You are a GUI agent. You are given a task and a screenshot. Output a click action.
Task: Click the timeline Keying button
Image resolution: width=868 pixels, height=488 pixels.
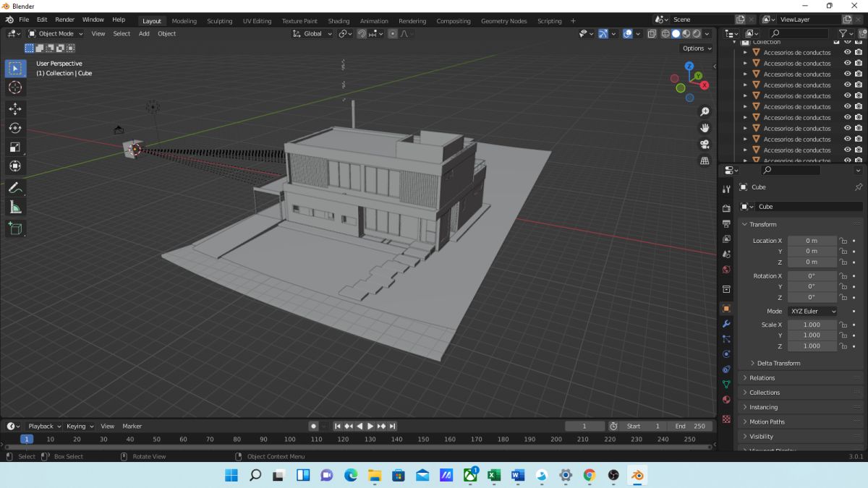point(80,426)
